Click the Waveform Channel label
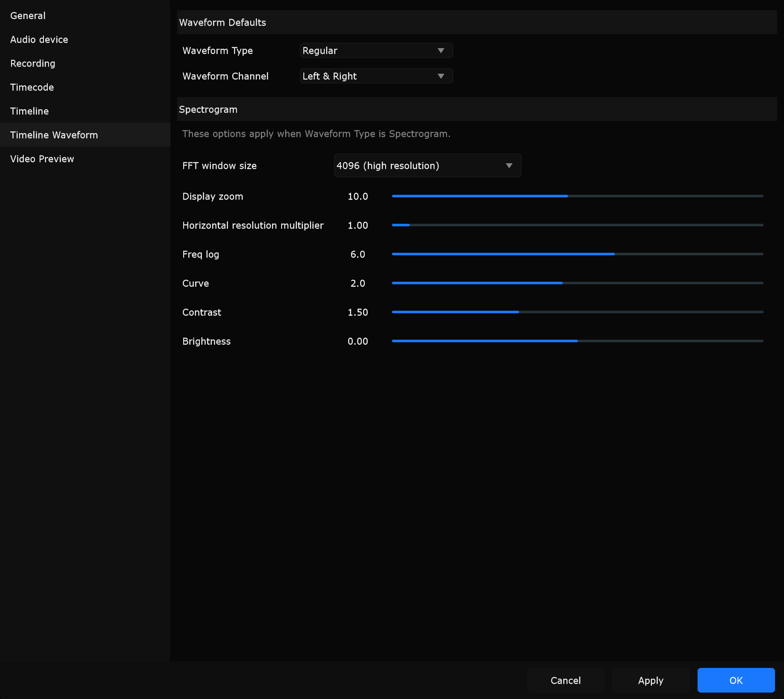 (225, 76)
